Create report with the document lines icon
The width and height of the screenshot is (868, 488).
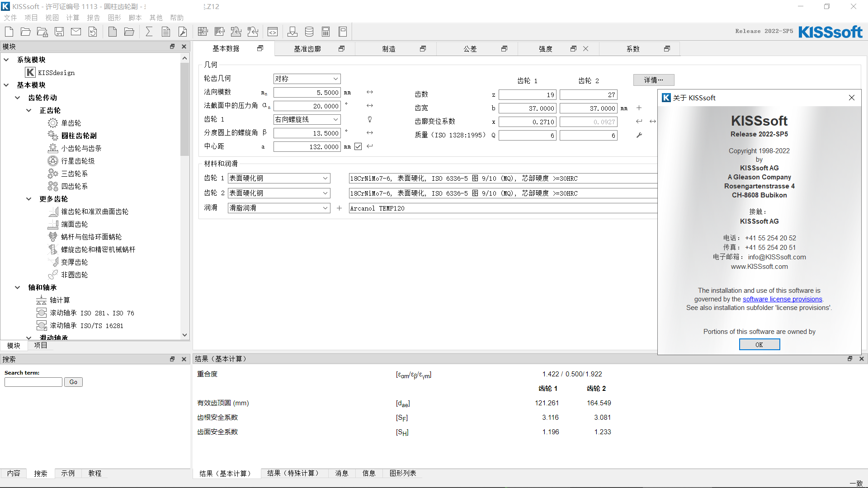tap(166, 32)
